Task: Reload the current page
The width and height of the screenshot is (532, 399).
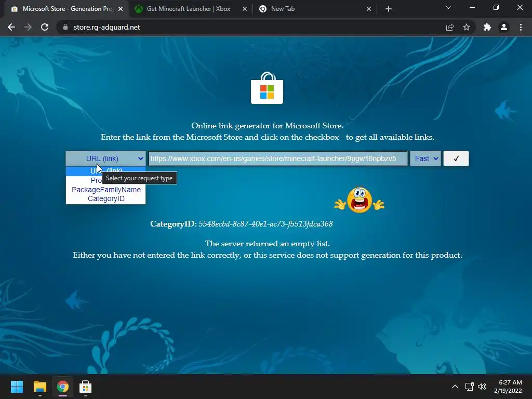Action: [x=45, y=27]
